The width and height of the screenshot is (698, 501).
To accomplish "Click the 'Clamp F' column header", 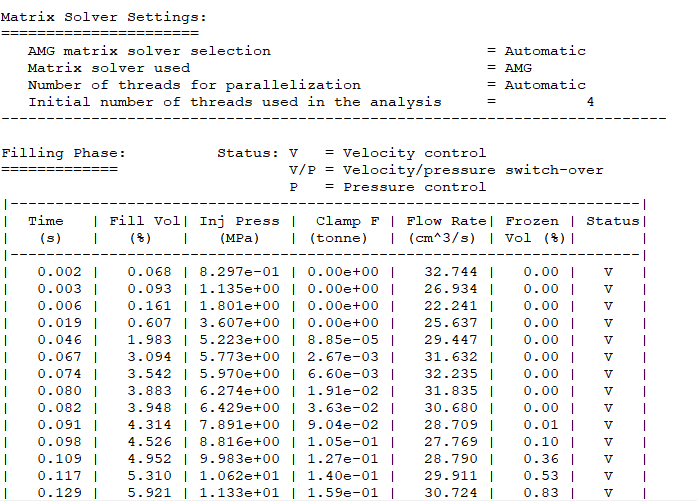I will (348, 221).
